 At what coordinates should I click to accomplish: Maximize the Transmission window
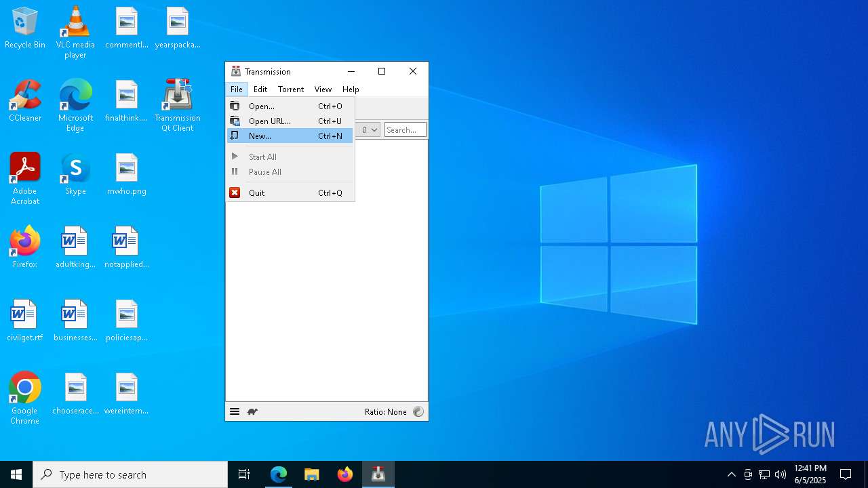[x=382, y=71]
